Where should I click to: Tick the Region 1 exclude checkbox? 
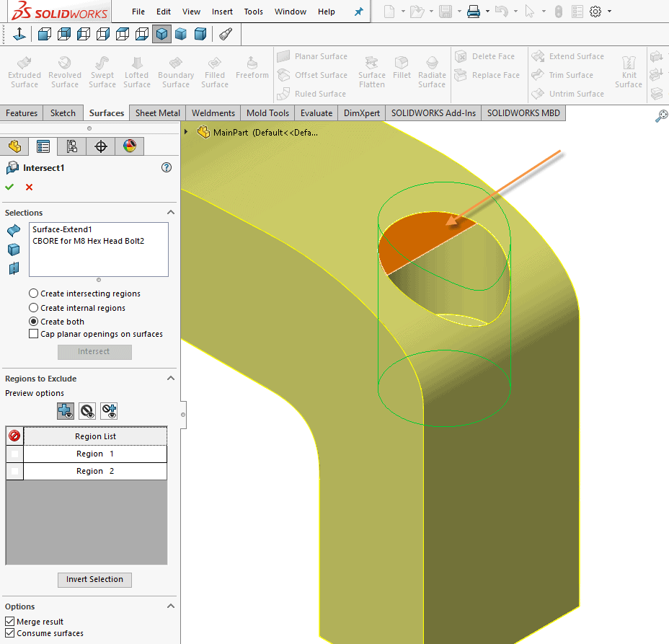click(x=14, y=454)
